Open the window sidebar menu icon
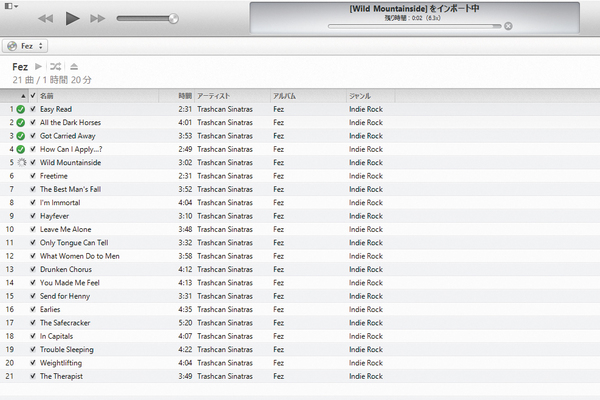 tap(11, 6)
